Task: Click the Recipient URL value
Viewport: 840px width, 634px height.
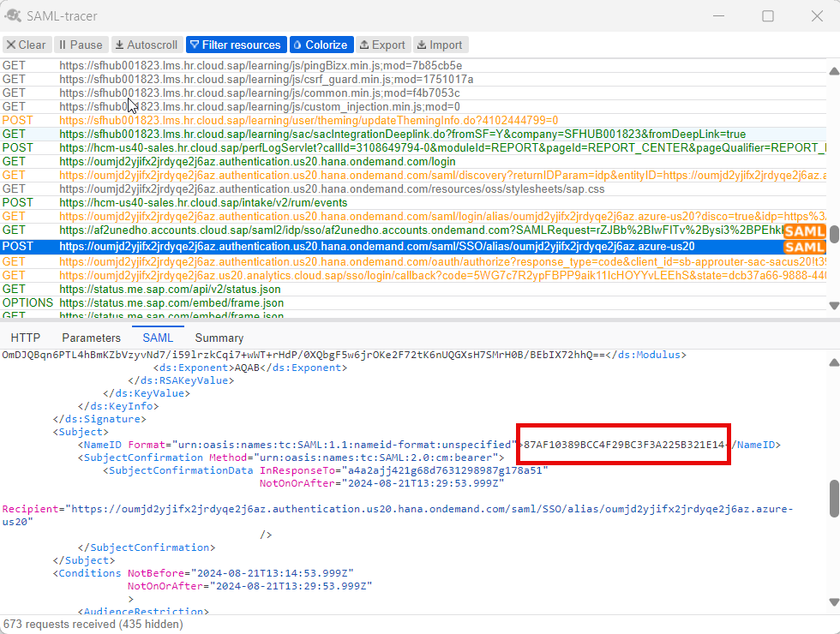Action: [397, 515]
